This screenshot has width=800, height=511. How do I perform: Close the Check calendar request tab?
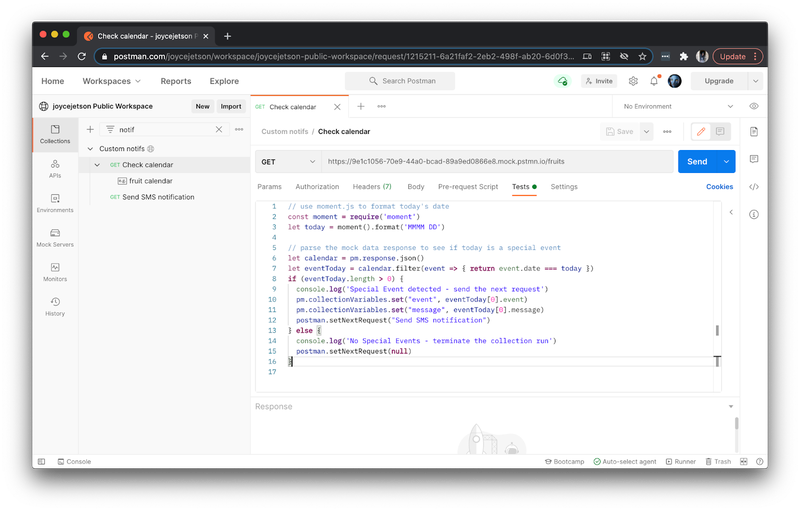tap(337, 107)
